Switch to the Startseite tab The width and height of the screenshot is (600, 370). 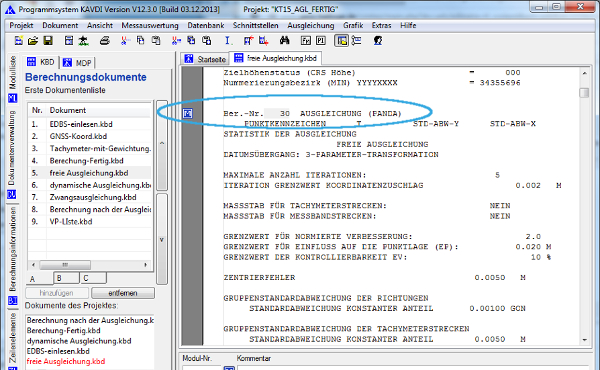[205, 59]
